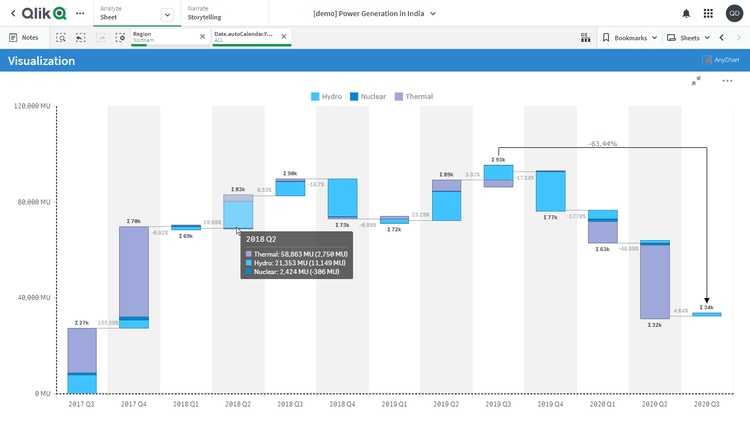Step back in selections
This screenshot has height=422, width=750.
pos(81,37)
